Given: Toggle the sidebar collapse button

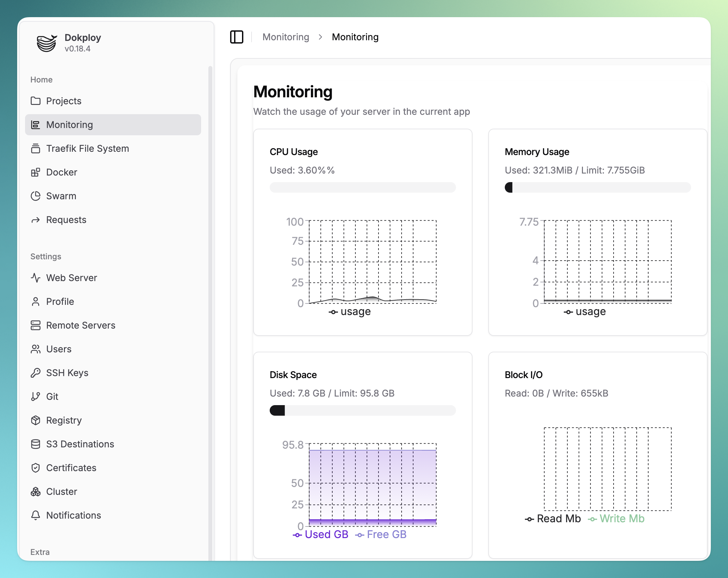Looking at the screenshot, I should click(236, 37).
